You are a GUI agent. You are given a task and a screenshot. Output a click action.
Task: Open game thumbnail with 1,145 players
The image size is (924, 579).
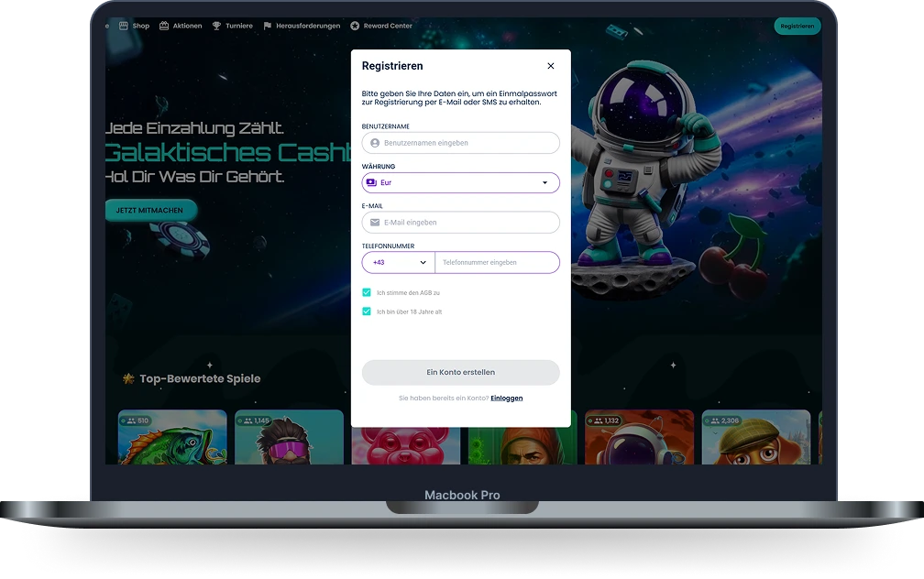click(x=289, y=437)
